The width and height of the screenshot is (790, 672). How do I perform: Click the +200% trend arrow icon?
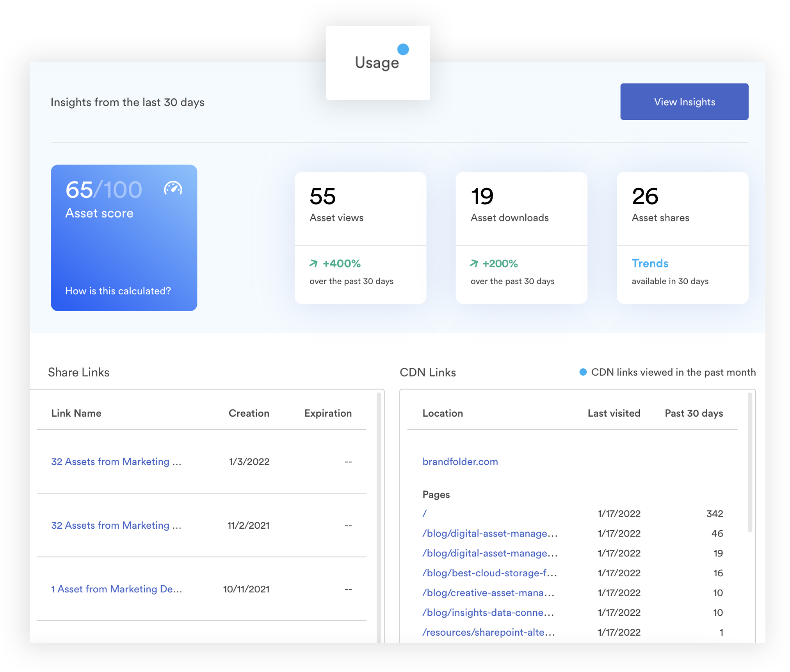click(x=474, y=264)
